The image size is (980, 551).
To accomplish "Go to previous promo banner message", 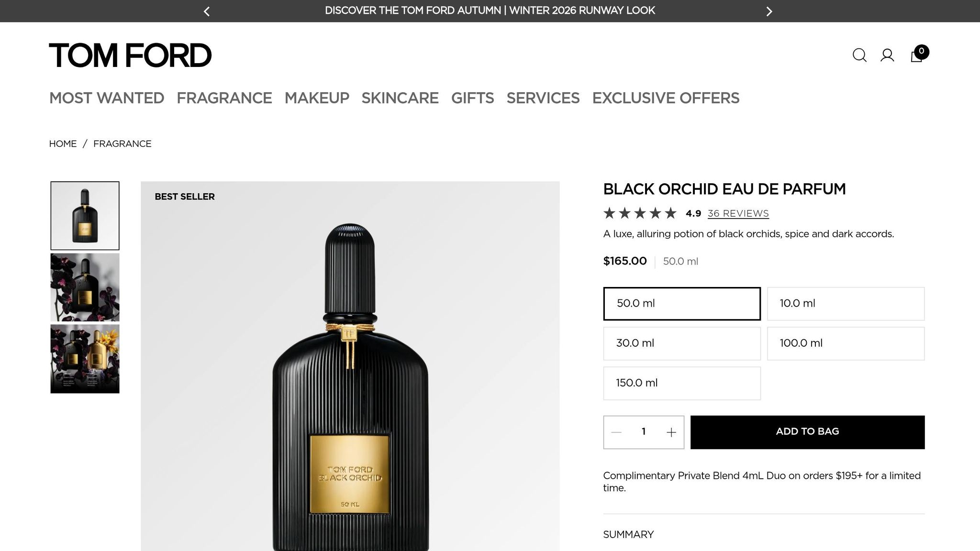I will [x=207, y=11].
